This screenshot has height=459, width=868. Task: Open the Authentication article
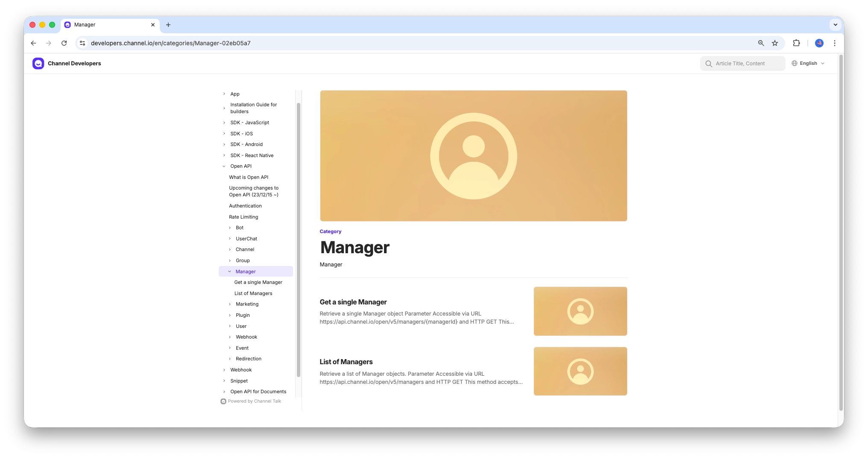[245, 206]
